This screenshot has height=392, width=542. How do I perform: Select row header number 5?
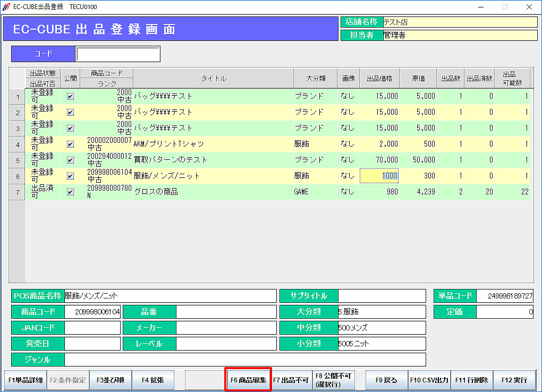18,160
